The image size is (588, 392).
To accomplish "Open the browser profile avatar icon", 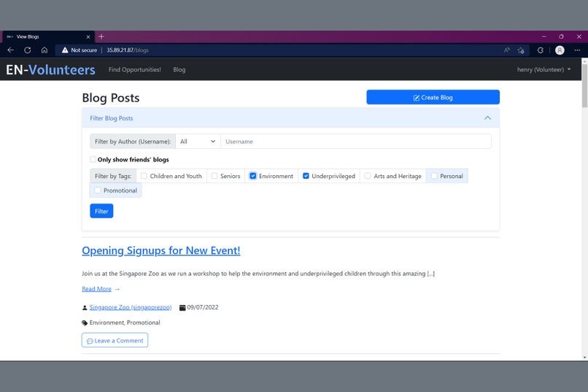I will pyautogui.click(x=560, y=50).
